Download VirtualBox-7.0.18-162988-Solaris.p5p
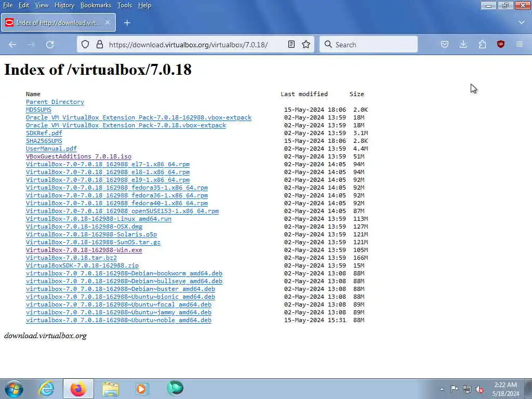The height and width of the screenshot is (399, 532). 91,234
